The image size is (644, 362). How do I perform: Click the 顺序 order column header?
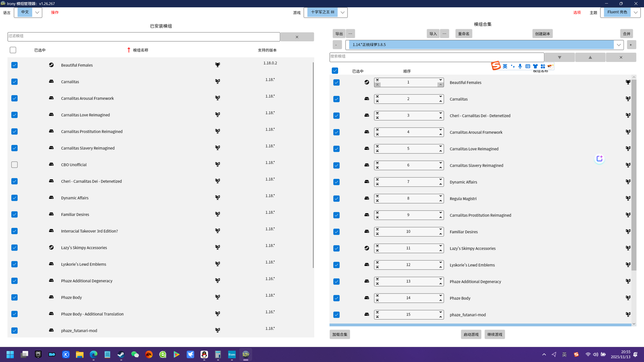pos(407,71)
